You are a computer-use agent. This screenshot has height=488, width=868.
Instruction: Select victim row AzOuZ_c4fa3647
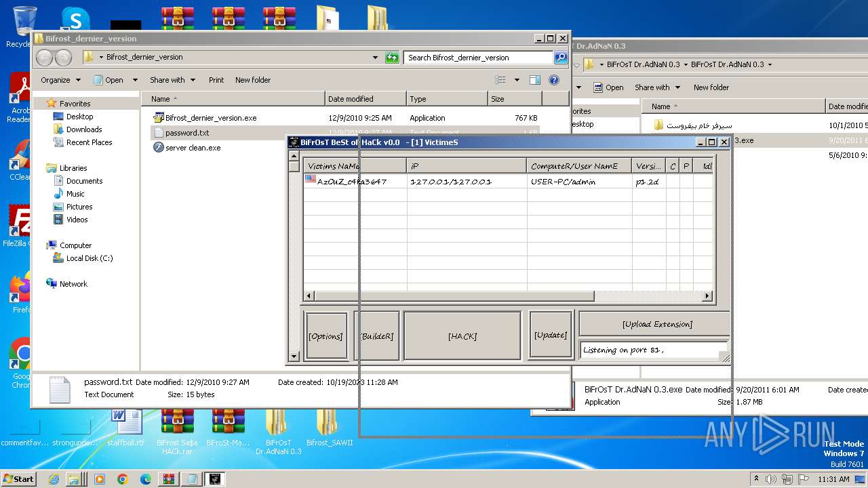(x=508, y=182)
